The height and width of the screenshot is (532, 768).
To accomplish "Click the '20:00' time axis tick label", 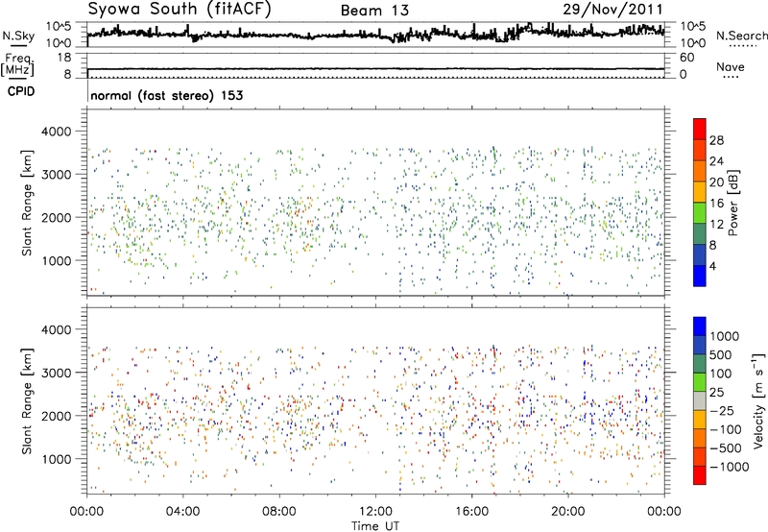I will pos(568,512).
